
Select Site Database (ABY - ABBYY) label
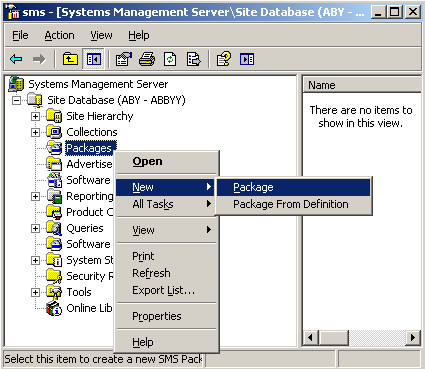click(116, 100)
